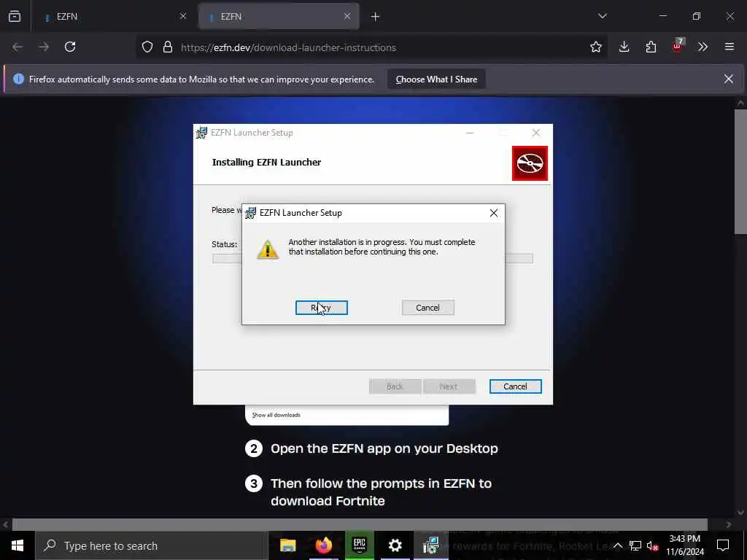Open Settings gear on the taskbar

pyautogui.click(x=395, y=545)
